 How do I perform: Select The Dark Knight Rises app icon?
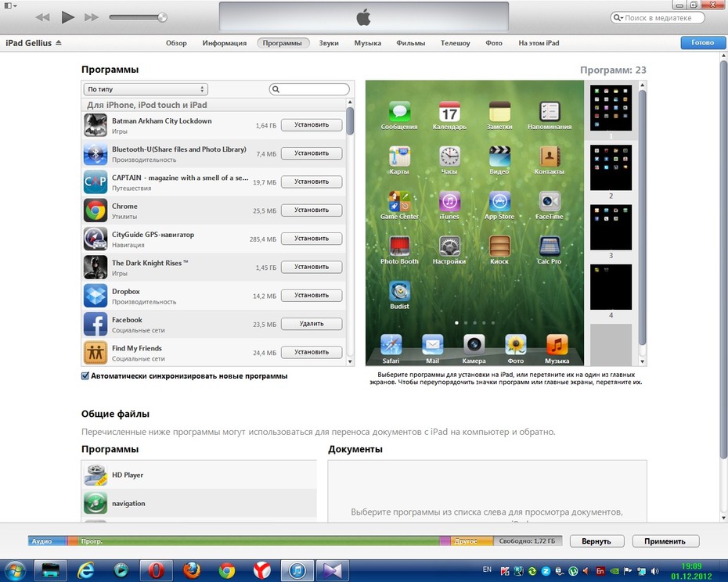pos(96,268)
